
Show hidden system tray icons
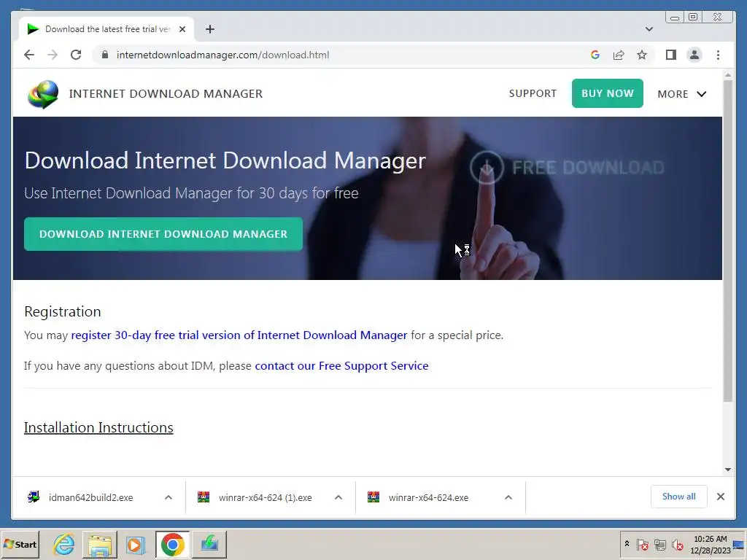coord(627,544)
